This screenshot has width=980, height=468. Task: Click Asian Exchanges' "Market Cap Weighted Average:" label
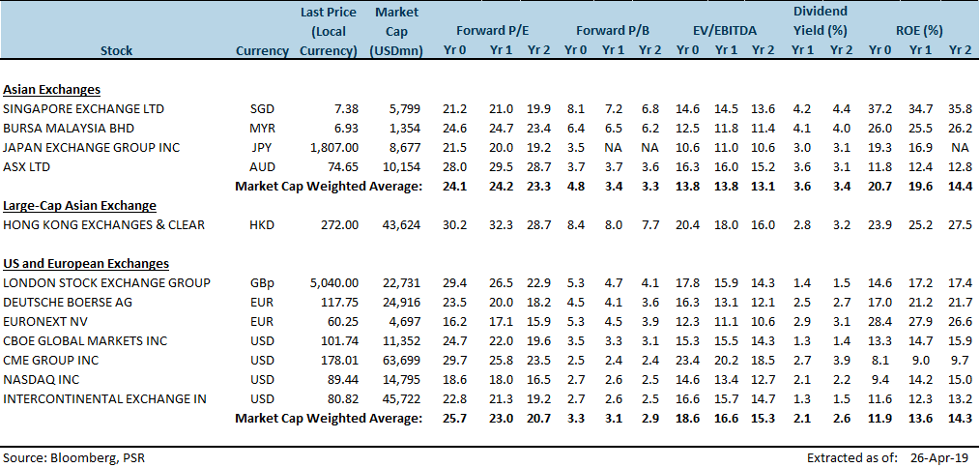coord(329,187)
